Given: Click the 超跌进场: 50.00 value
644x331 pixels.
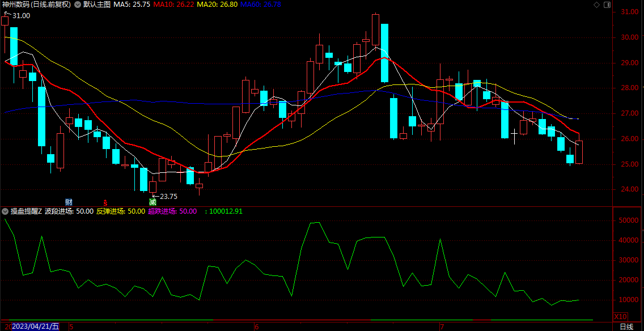Looking at the screenshot, I should coord(172,211).
